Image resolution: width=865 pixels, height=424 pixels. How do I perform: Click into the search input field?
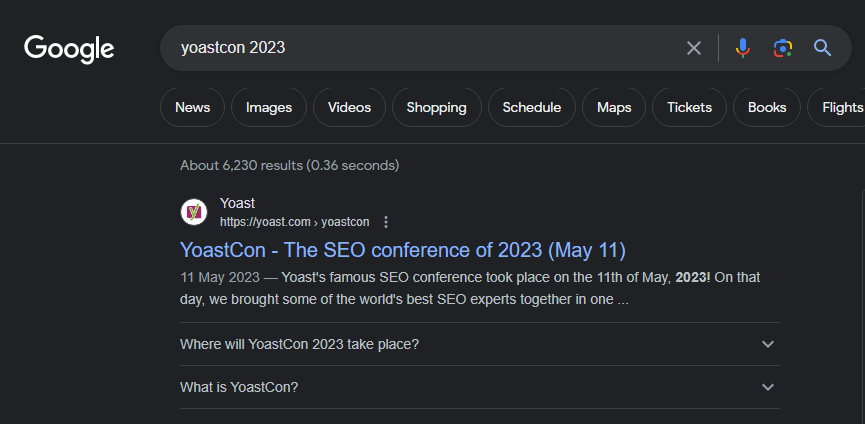coord(420,48)
